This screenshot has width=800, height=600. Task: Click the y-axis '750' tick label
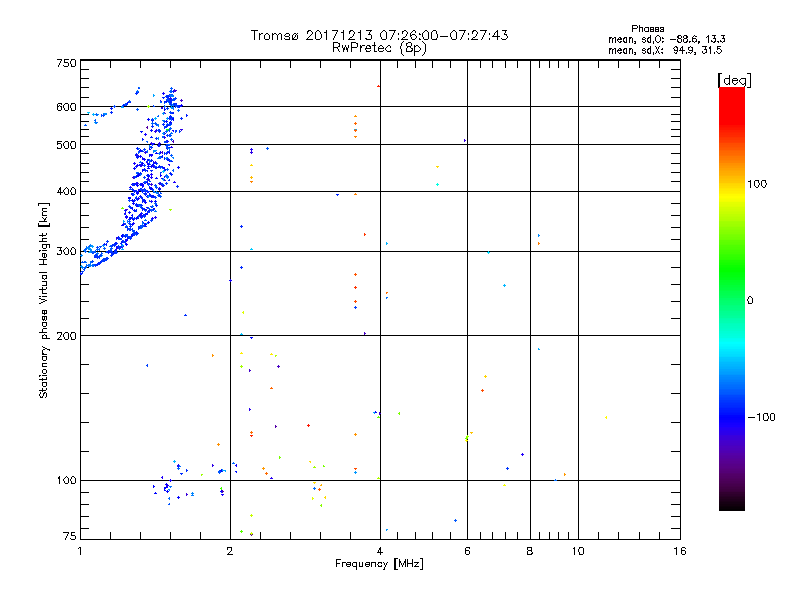click(66, 63)
